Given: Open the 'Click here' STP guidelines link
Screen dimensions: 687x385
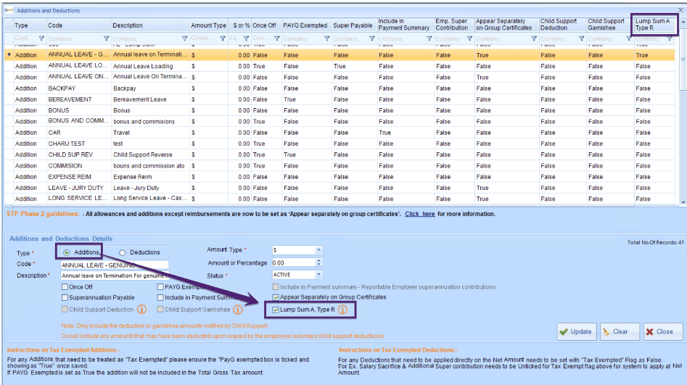Looking at the screenshot, I should click(420, 214).
